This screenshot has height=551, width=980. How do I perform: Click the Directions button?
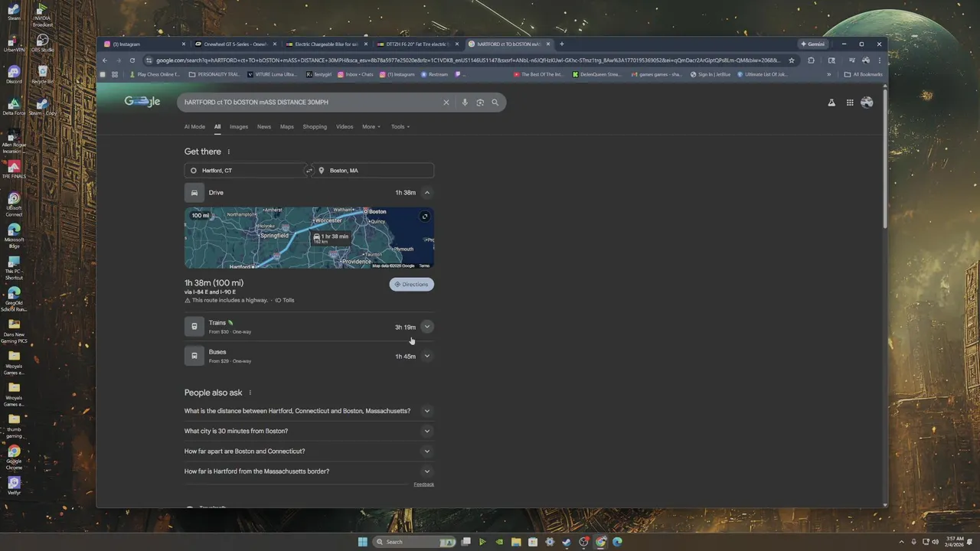(x=412, y=285)
